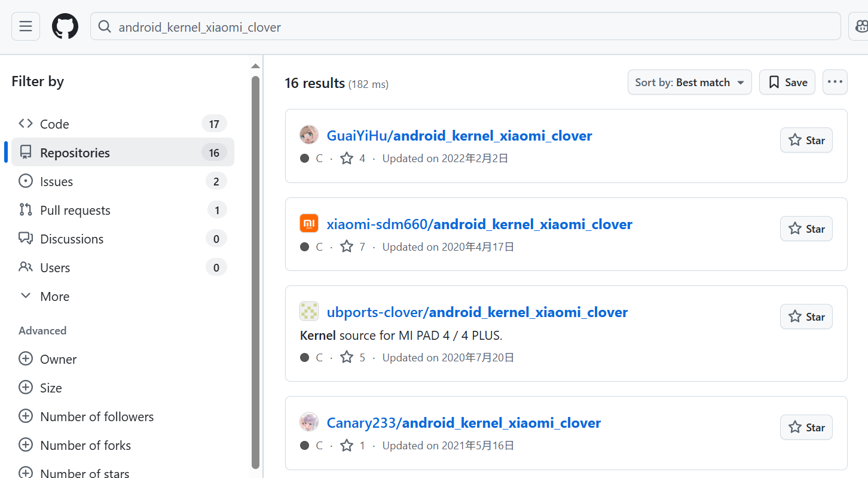Click the Canary233 user avatar

[x=309, y=422]
